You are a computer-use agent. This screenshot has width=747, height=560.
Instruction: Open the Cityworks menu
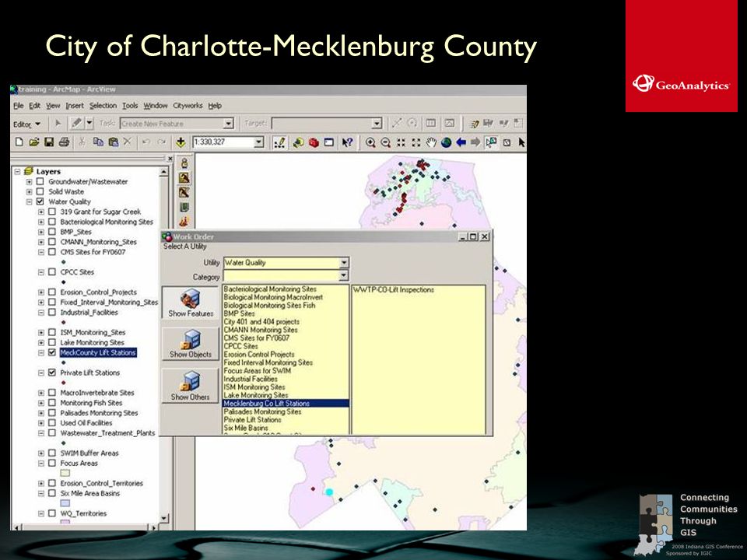click(x=188, y=106)
